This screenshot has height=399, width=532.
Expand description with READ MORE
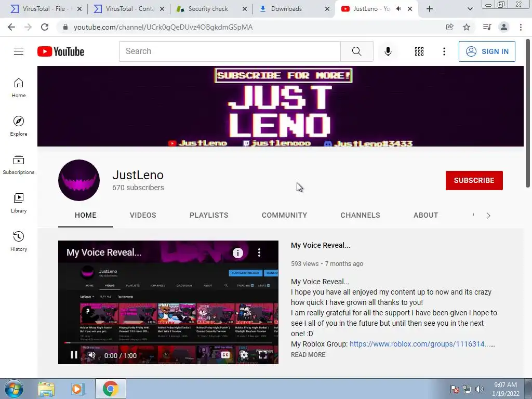(x=308, y=354)
